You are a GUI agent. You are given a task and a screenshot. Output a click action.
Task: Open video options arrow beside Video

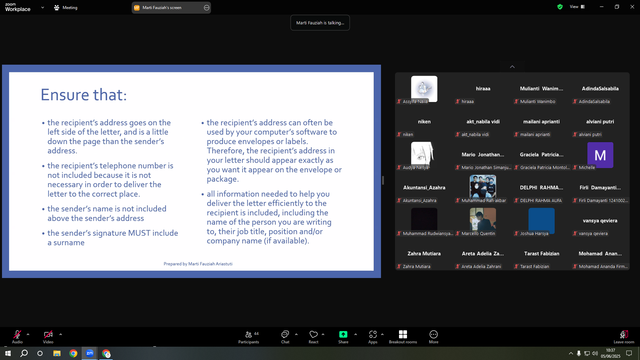(60, 334)
